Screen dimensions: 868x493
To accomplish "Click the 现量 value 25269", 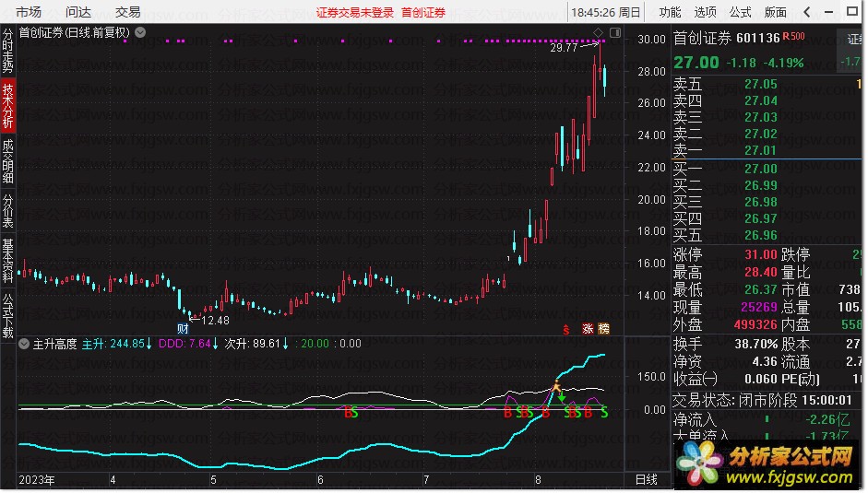I will click(x=759, y=307).
